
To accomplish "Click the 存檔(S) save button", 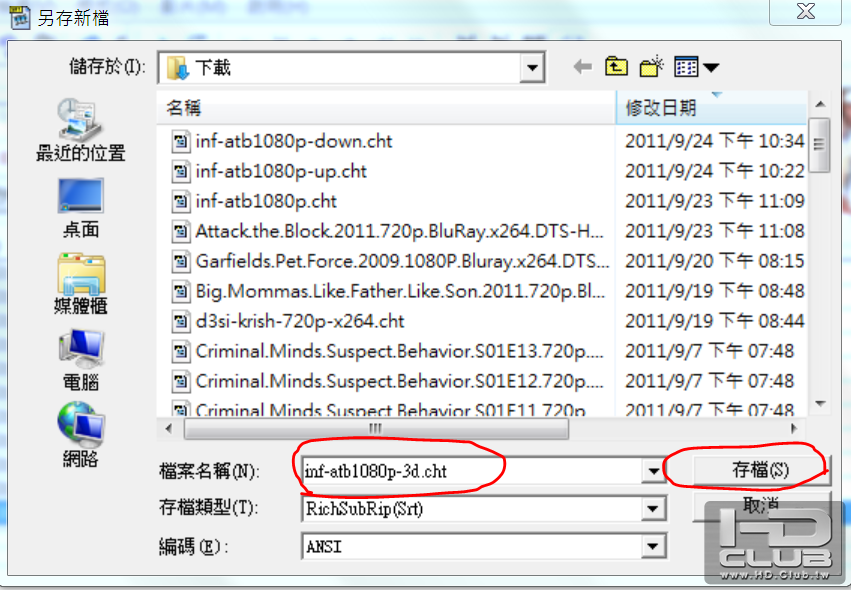I will click(760, 470).
